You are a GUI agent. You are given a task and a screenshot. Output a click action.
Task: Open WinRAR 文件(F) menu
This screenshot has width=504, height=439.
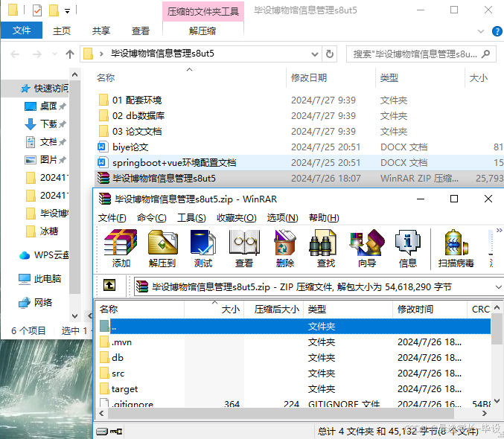coord(112,218)
